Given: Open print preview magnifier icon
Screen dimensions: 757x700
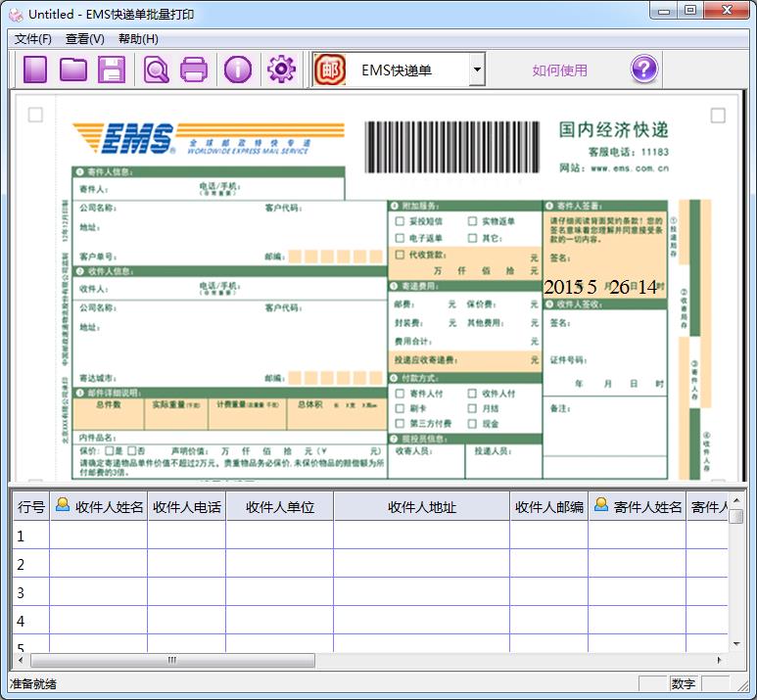Looking at the screenshot, I should 156,70.
